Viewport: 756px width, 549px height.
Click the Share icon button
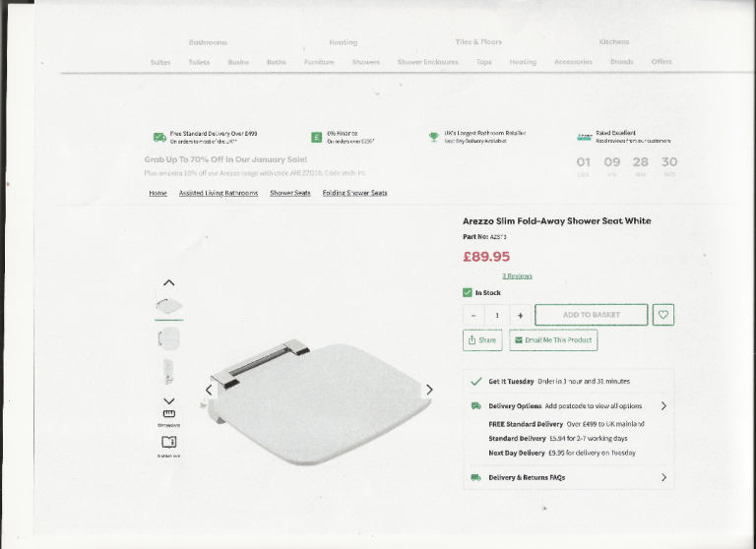click(x=482, y=339)
